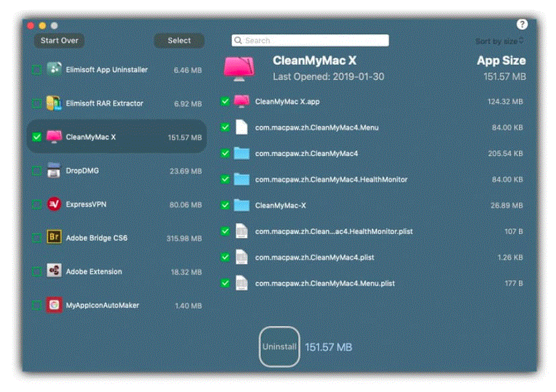Click the 315.98 MB size for Adobe Bridge
Viewport: 556px width, 392px height.
click(x=184, y=239)
